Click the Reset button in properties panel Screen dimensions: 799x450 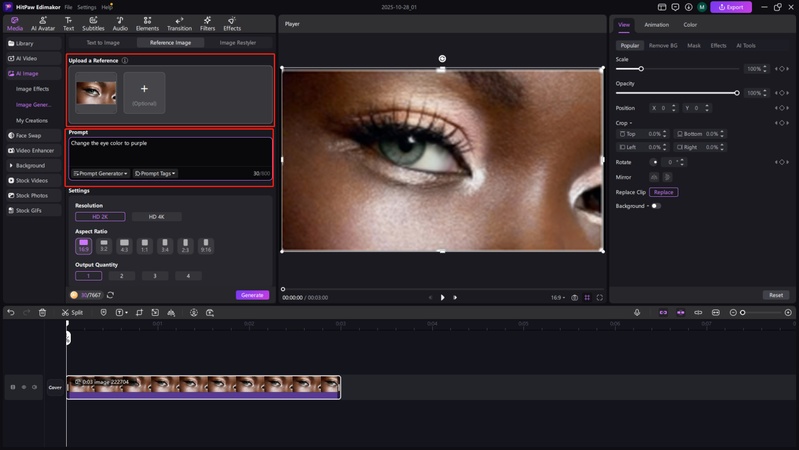tap(776, 295)
